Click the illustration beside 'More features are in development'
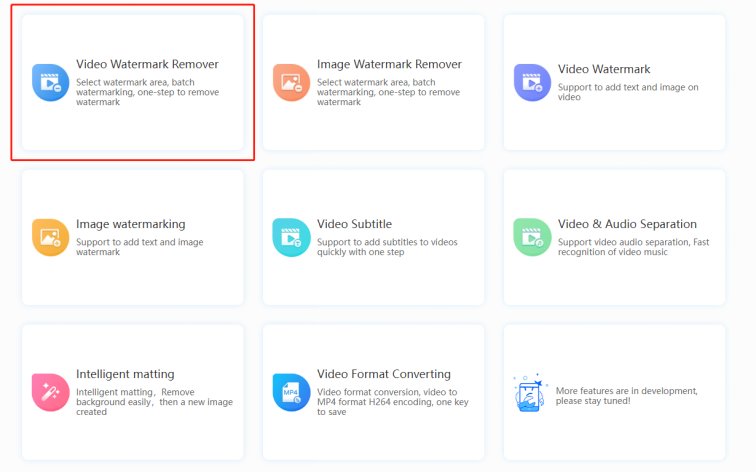Viewport: 756px width, 474px height. pos(530,393)
